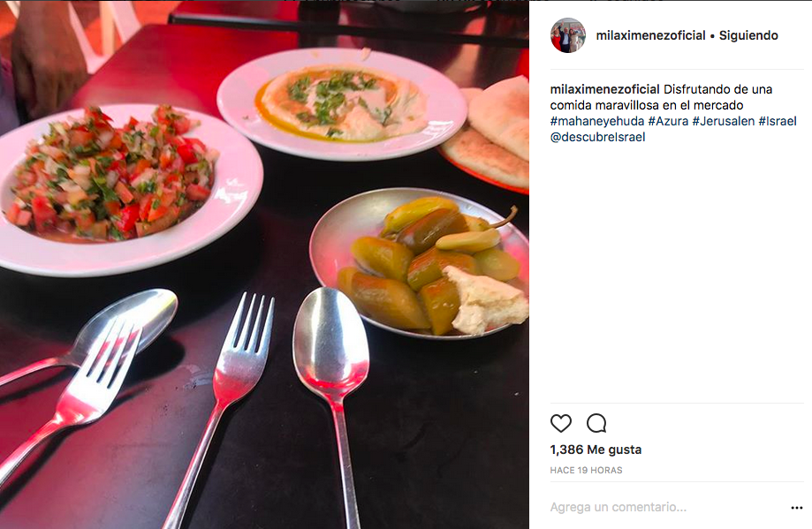The height and width of the screenshot is (529, 812).
Task: View who liked: 1,386 Me gusta
Action: point(596,450)
